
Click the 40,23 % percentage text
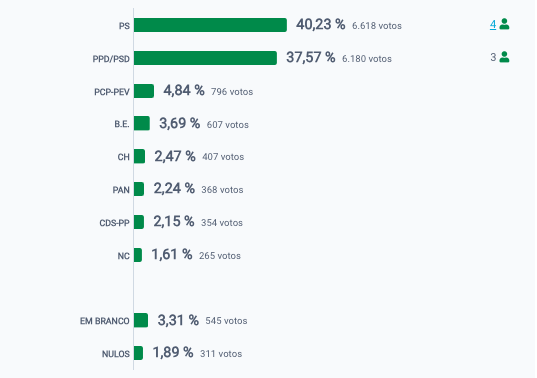point(321,24)
